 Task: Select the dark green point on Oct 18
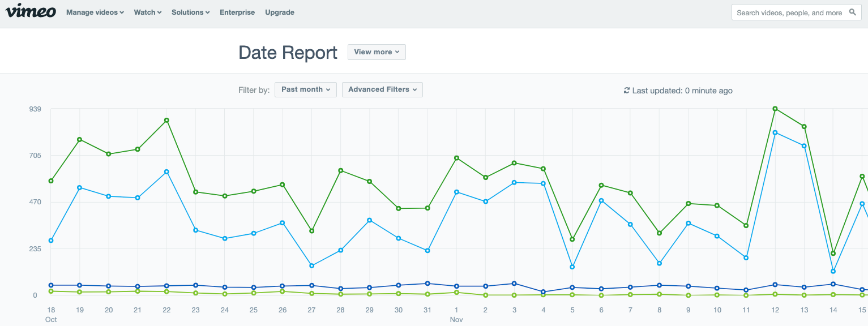51,181
